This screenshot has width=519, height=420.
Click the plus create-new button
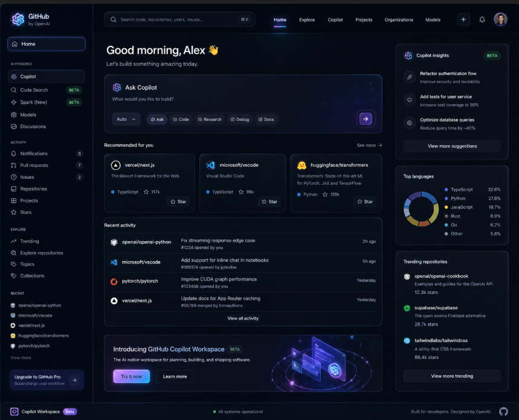pos(463,19)
